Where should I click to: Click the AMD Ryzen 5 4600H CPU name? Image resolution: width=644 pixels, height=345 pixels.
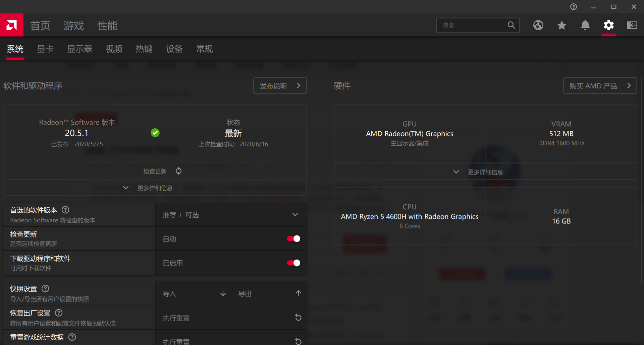(410, 216)
